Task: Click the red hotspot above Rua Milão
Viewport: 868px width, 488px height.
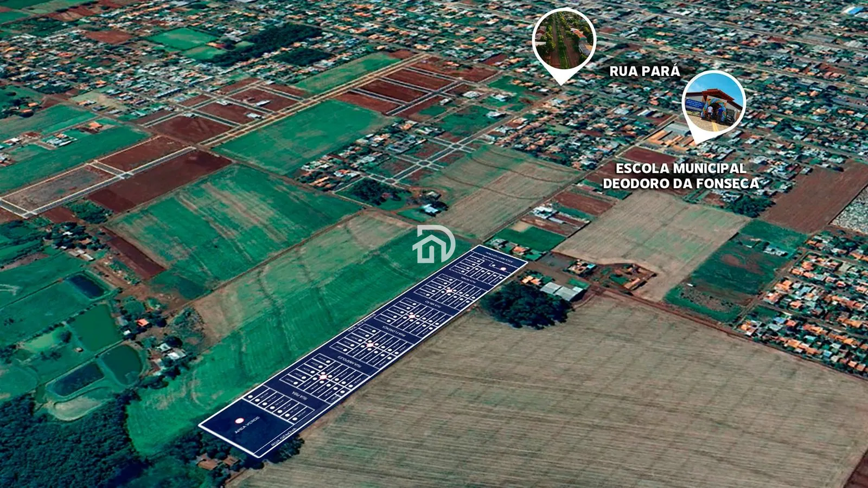Action: pos(449,291)
